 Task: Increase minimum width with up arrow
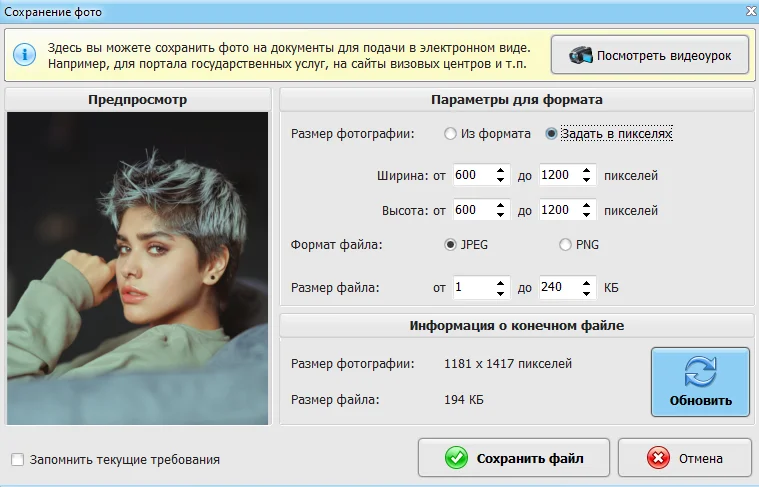[501, 170]
